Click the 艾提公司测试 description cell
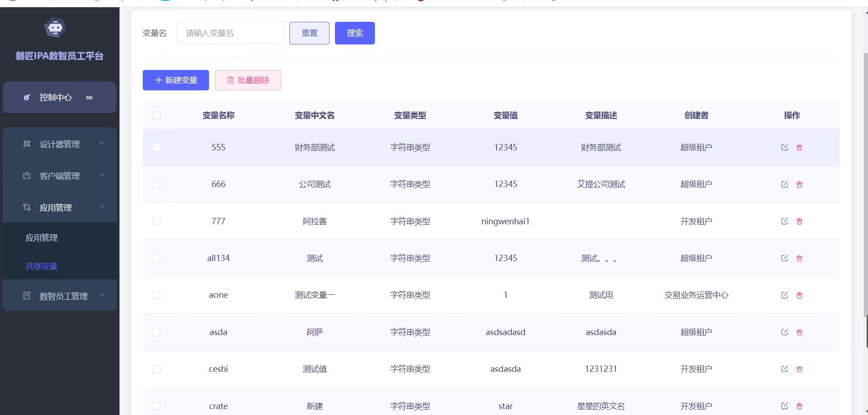Image resolution: width=868 pixels, height=415 pixels. pyautogui.click(x=601, y=184)
